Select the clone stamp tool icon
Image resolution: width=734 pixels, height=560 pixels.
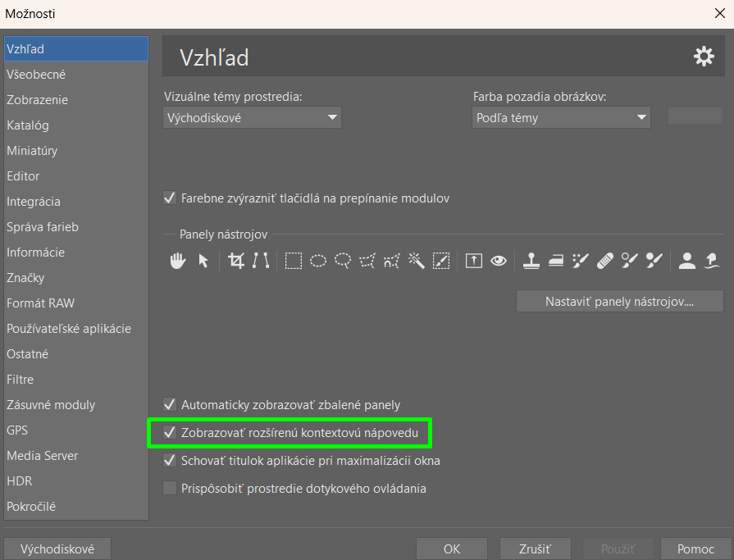coord(531,261)
